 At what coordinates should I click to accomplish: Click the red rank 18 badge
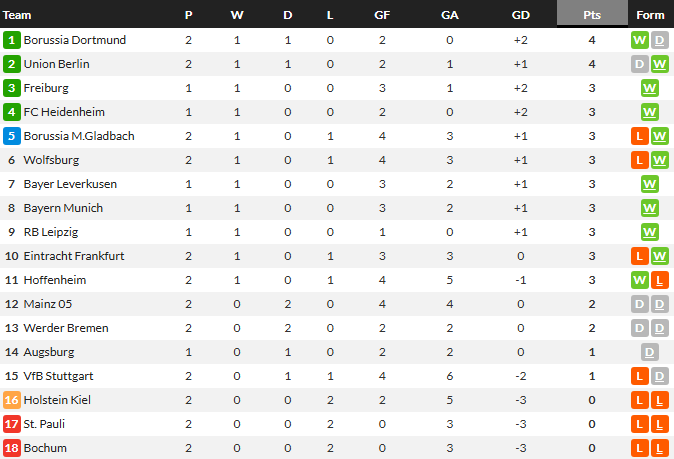tap(12, 448)
